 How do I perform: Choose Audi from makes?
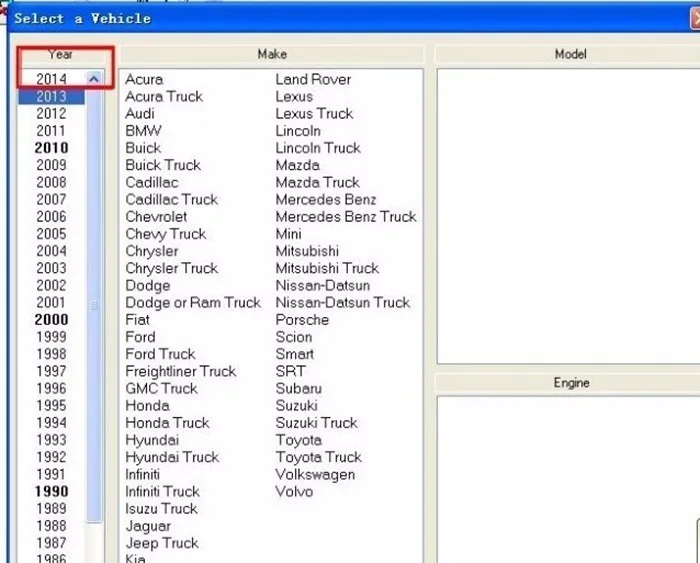click(x=140, y=113)
